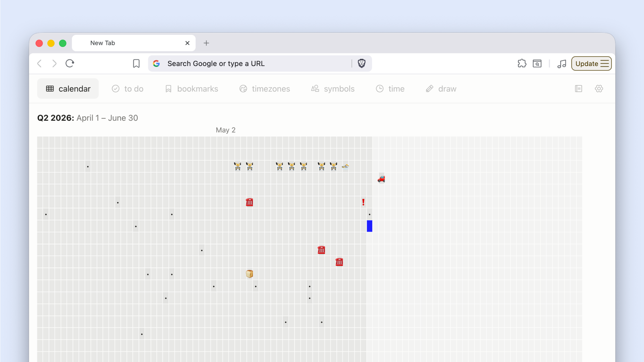Image resolution: width=644 pixels, height=362 pixels.
Task: Select the draw tab
Action: pos(441,88)
